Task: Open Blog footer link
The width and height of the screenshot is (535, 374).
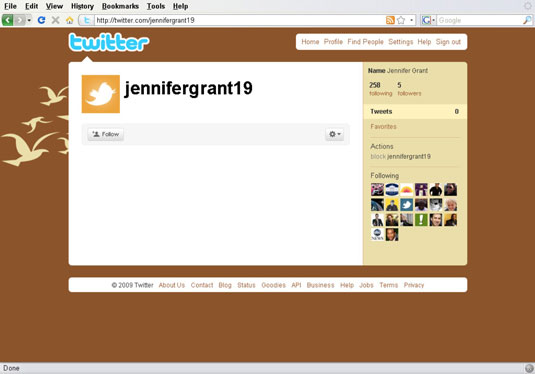Action: point(225,285)
